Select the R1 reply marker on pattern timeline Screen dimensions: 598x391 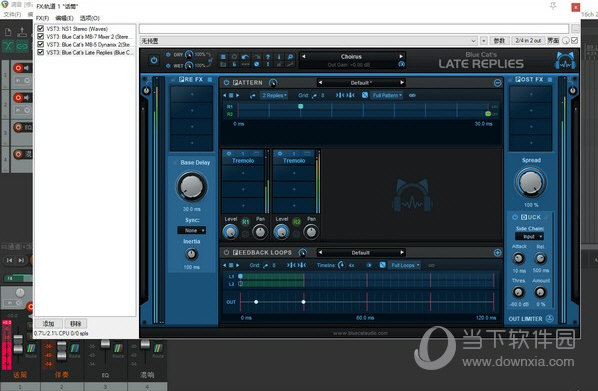click(301, 106)
